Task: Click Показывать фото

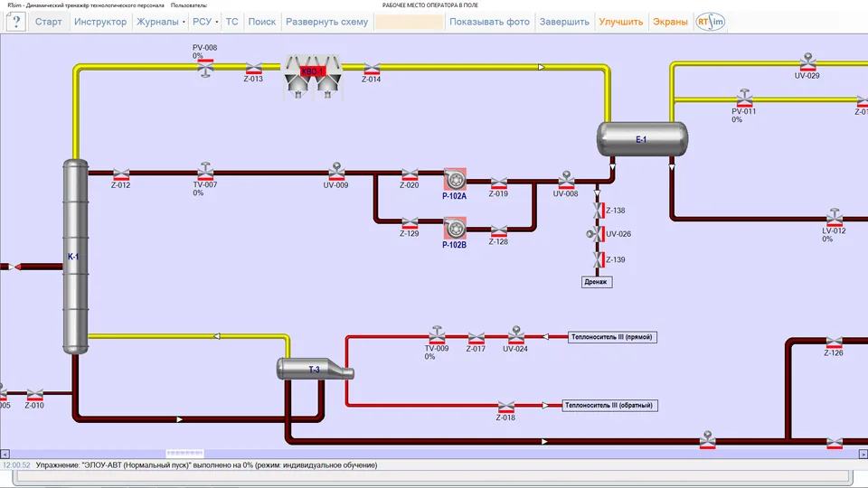Action: coord(489,22)
